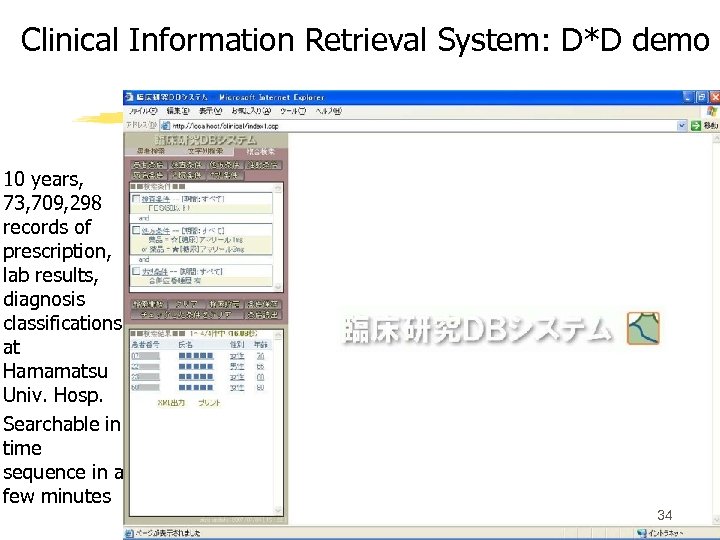
Task: Click the page icon beside the URL
Action: [x=165, y=125]
